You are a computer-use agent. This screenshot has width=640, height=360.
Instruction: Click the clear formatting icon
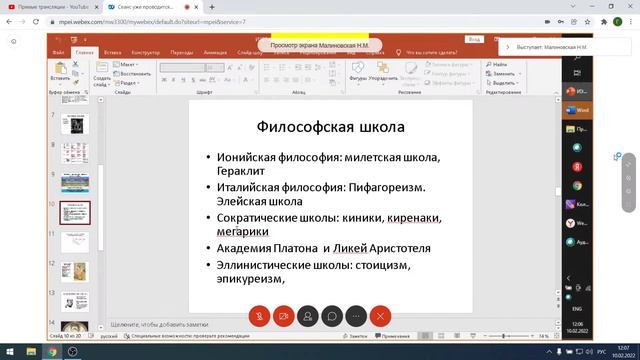tap(252, 67)
